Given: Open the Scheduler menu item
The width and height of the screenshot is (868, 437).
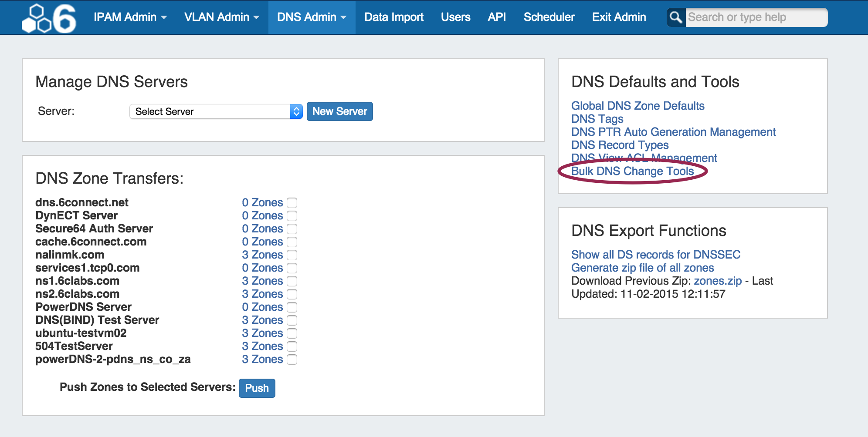Looking at the screenshot, I should (x=549, y=17).
